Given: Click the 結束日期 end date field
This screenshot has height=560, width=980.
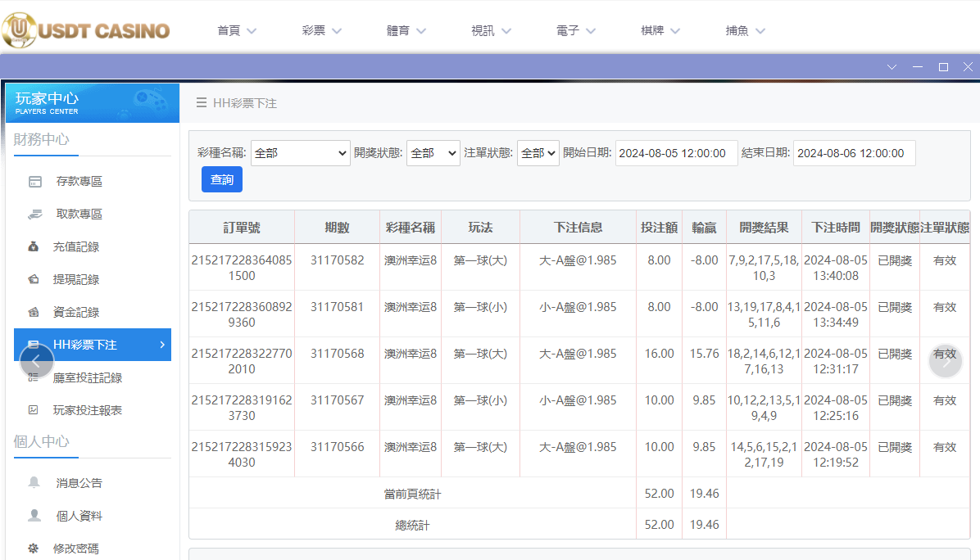Looking at the screenshot, I should point(854,152).
